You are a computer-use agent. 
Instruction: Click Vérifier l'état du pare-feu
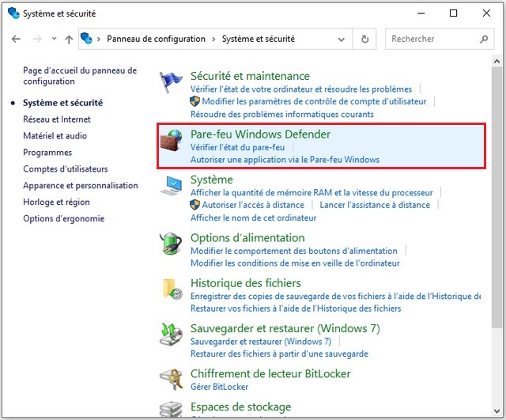point(237,148)
